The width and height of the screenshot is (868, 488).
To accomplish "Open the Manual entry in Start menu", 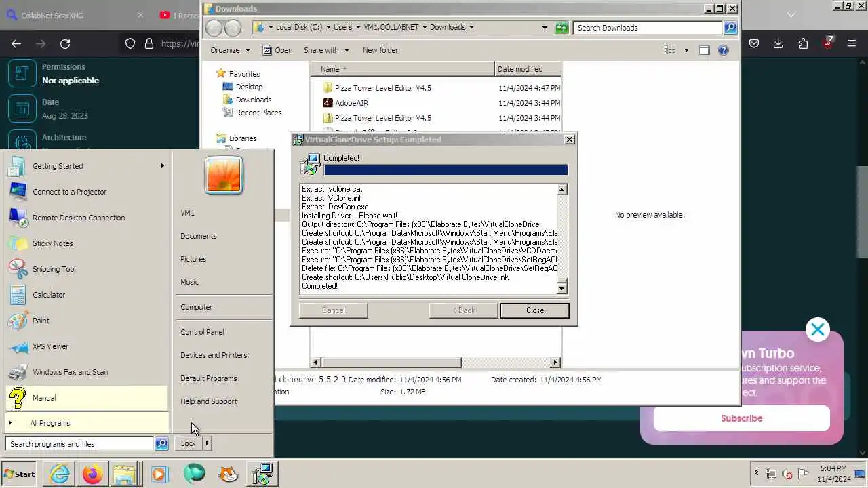I will [x=86, y=398].
